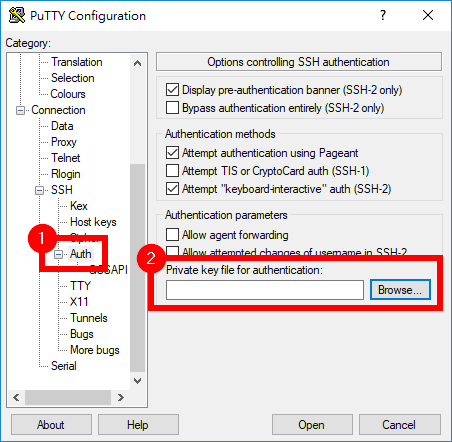Collapse the SSH tree node
The width and height of the screenshot is (452, 442).
39,190
